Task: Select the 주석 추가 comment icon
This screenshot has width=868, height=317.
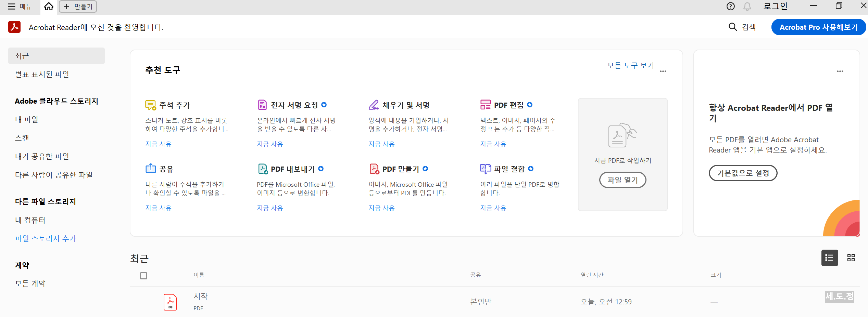Action: coord(150,105)
